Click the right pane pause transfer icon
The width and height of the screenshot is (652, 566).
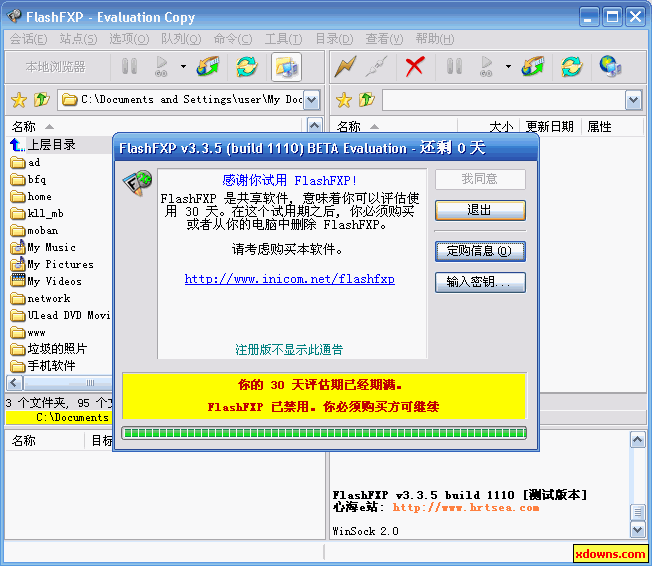(x=454, y=67)
